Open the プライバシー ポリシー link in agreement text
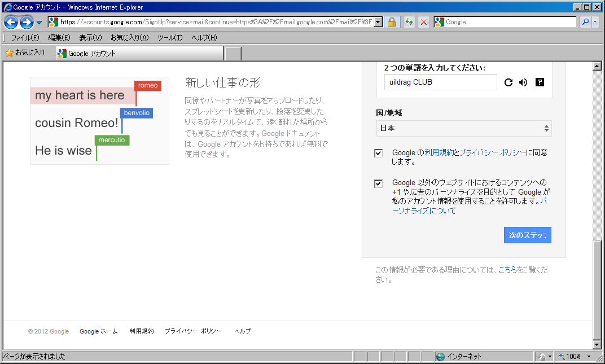Image resolution: width=605 pixels, height=364 pixels. click(x=493, y=152)
